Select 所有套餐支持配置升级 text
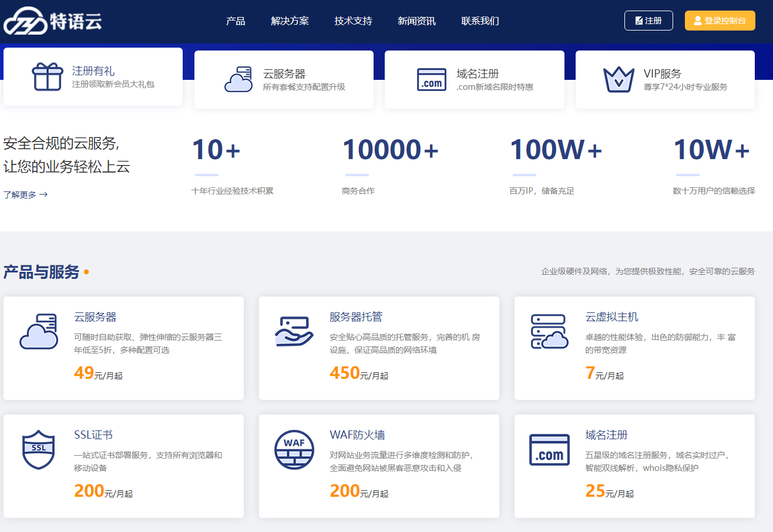The width and height of the screenshot is (773, 532). click(304, 87)
